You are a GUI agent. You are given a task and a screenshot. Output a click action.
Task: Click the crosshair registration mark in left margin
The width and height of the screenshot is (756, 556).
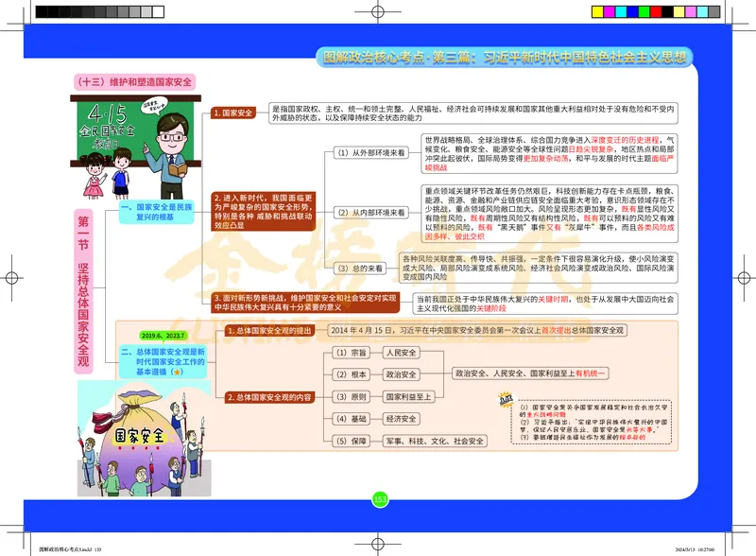point(13,278)
